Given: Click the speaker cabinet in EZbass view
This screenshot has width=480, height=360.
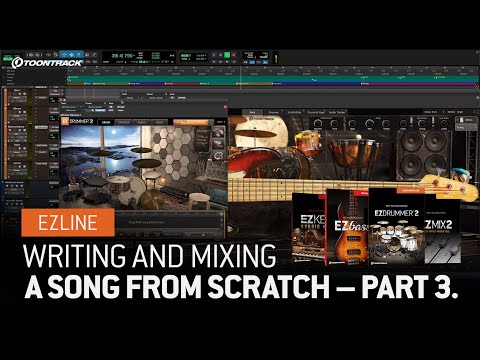Looking at the screenshot, I should click(423, 155).
